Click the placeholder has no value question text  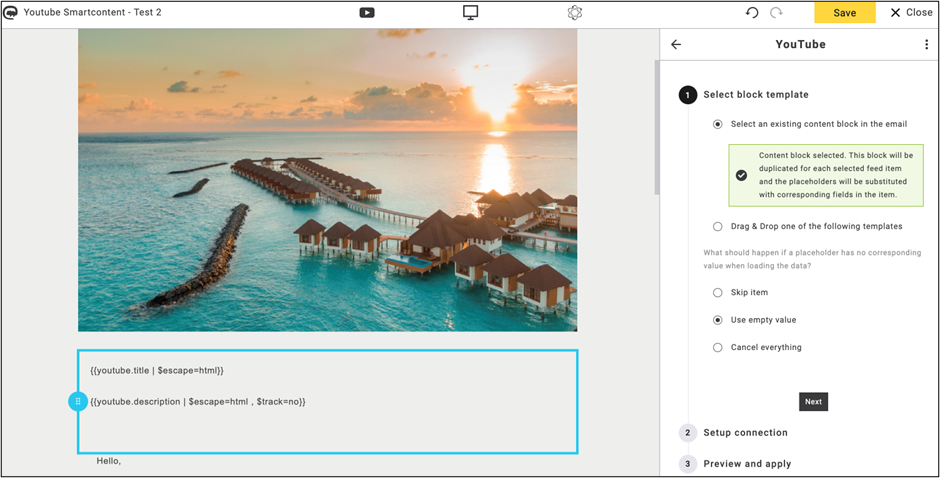click(812, 259)
